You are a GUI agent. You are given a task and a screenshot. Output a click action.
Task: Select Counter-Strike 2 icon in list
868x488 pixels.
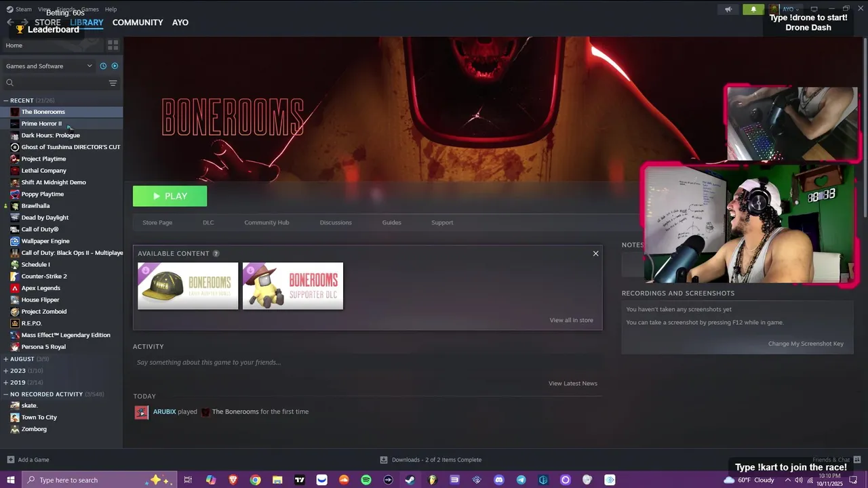point(15,277)
